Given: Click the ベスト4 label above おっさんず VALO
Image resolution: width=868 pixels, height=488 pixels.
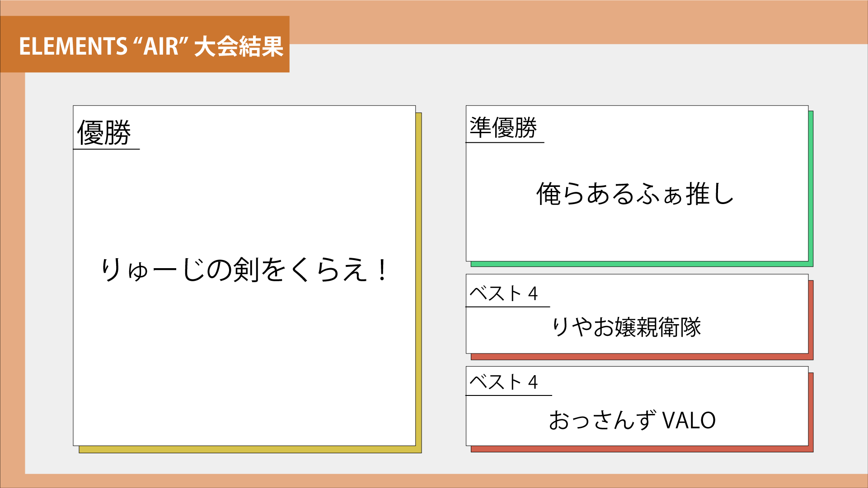Looking at the screenshot, I should 504,382.
